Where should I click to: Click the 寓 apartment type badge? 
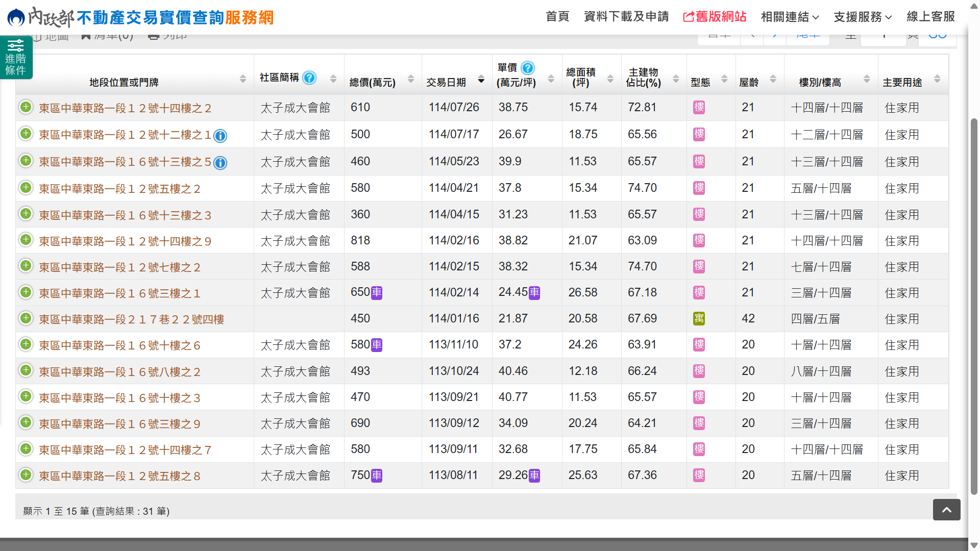pyautogui.click(x=699, y=319)
